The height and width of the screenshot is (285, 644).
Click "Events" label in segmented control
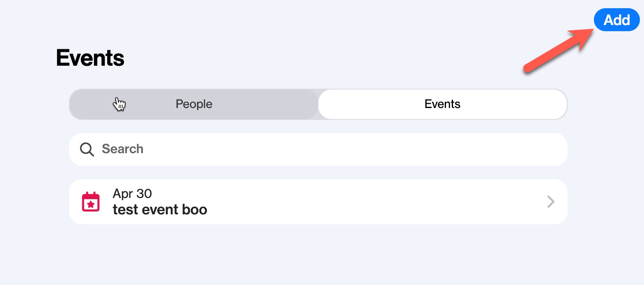(442, 104)
